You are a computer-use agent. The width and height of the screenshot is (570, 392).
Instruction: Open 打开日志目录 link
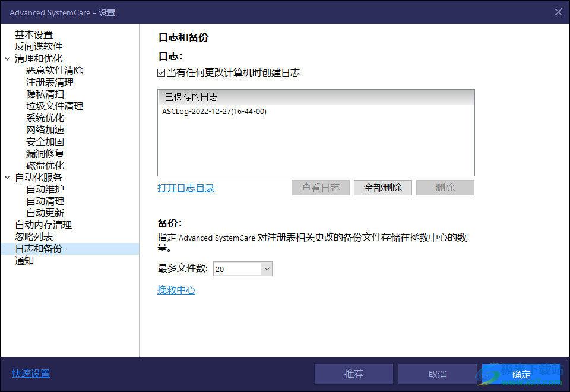186,188
